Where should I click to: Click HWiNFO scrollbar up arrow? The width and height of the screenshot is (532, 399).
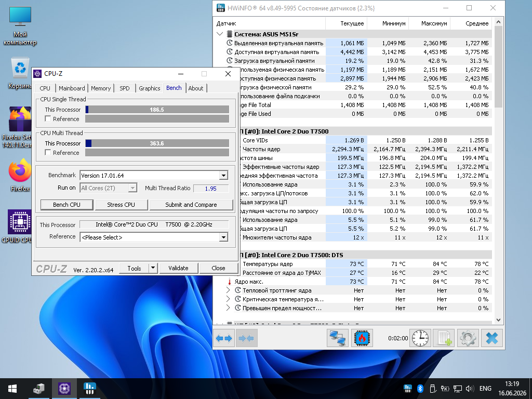(498, 22)
